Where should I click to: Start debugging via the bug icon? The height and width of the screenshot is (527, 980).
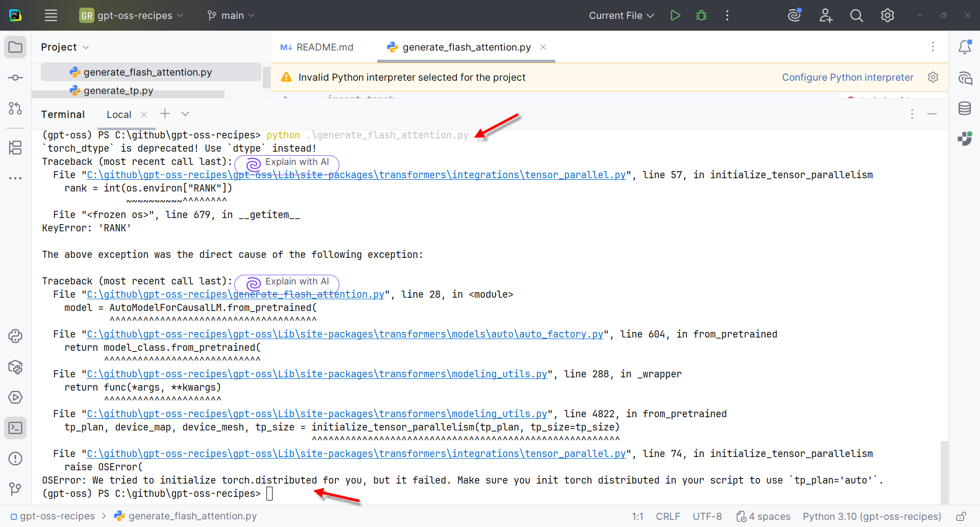pyautogui.click(x=701, y=15)
